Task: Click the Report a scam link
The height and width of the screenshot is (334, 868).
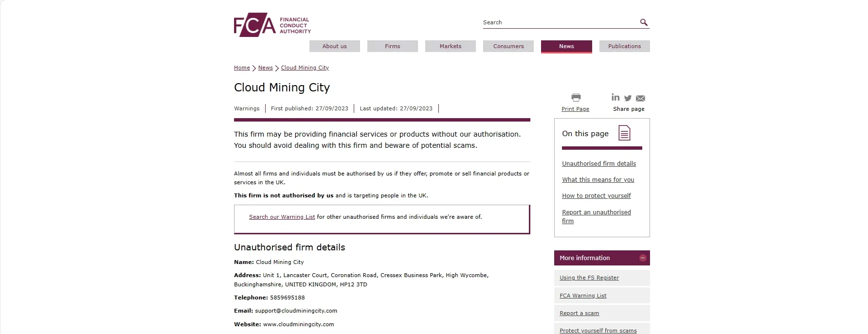Action: coord(579,313)
